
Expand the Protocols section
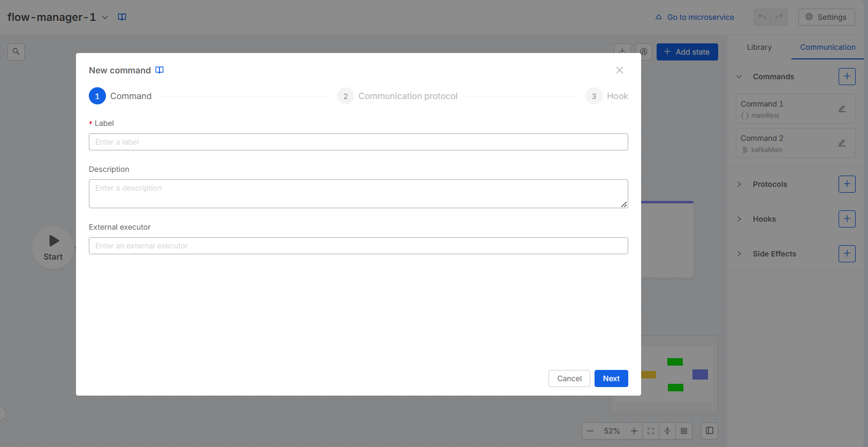point(739,184)
